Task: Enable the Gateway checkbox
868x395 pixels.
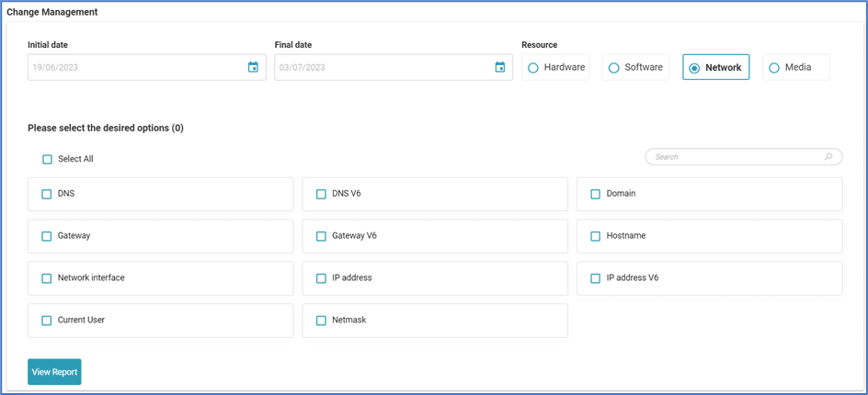Action: (47, 237)
